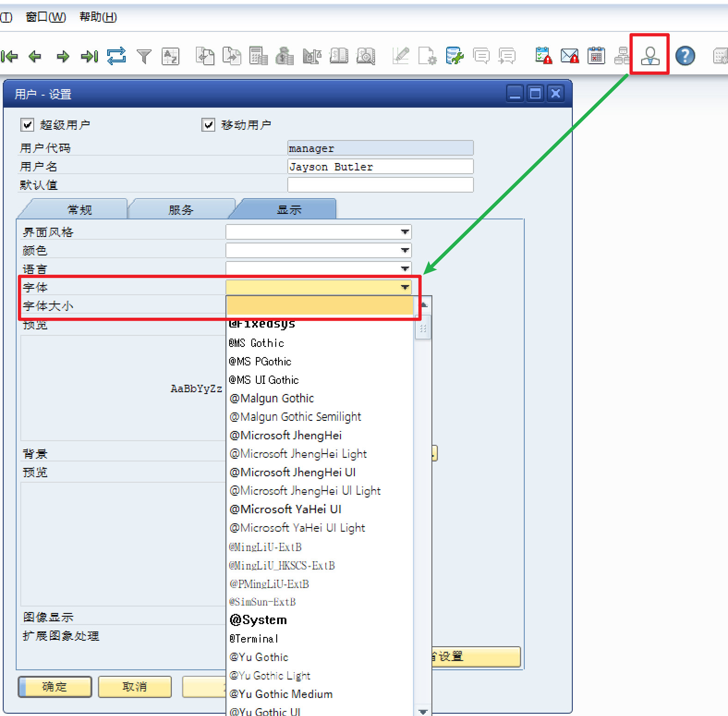Go to the previous record arrow
This screenshot has height=716, width=728.
[x=35, y=57]
